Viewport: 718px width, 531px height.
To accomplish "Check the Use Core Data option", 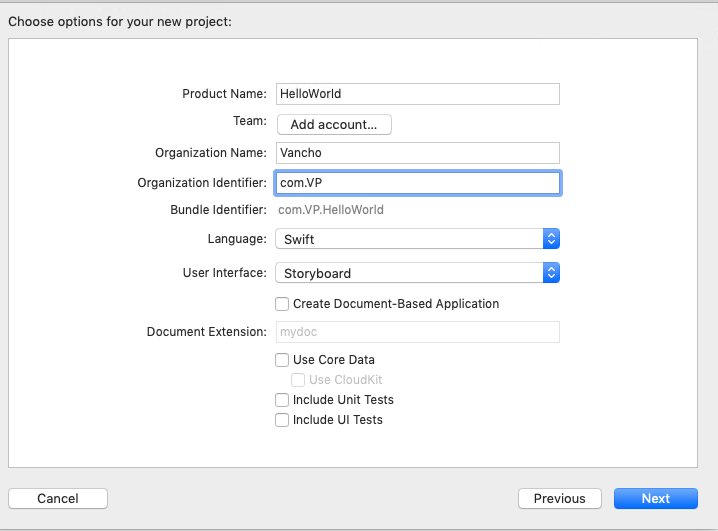I will coord(282,360).
